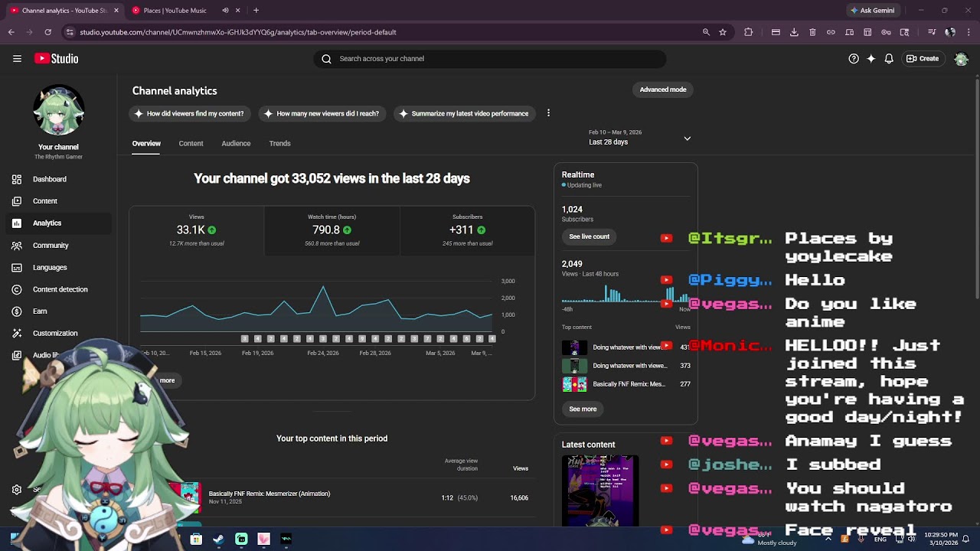Open the notifications bell
980x551 pixels.
click(x=889, y=58)
